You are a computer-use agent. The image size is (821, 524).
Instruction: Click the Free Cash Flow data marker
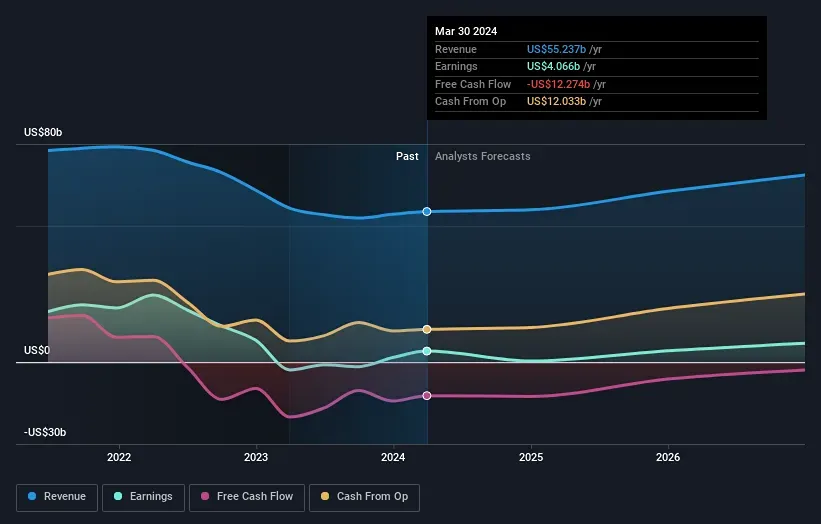pyautogui.click(x=427, y=396)
